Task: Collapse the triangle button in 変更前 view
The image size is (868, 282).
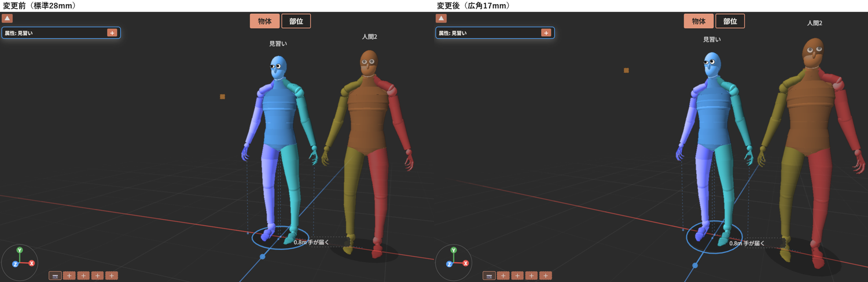Action: tap(8, 18)
